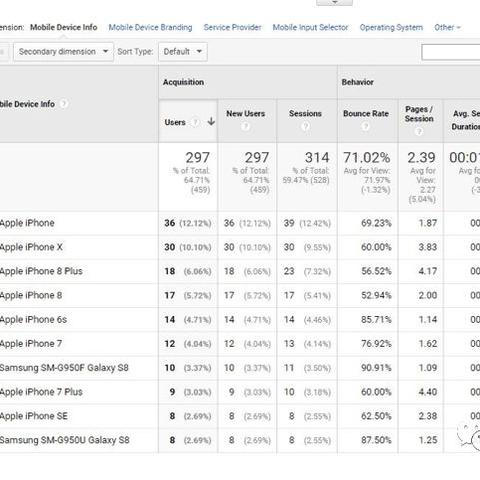Open the Apple iPhone X row link
This screenshot has width=480, height=480.
pyautogui.click(x=31, y=247)
